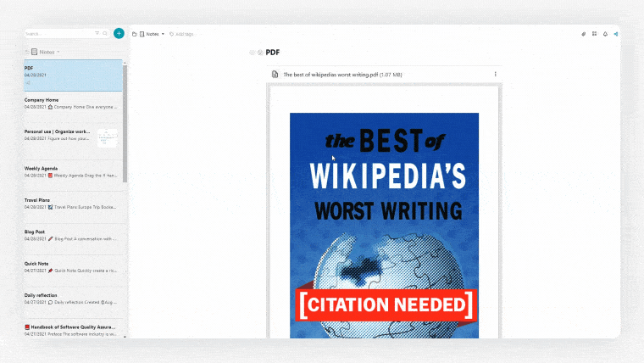
Task: Open the Weekly Agenda note
Action: point(73,176)
